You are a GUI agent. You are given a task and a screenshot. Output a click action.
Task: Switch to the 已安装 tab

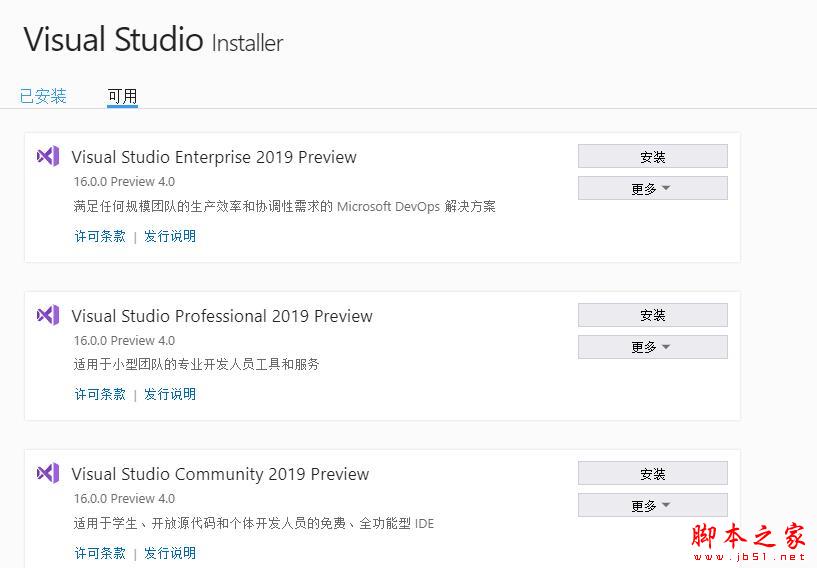coord(43,96)
